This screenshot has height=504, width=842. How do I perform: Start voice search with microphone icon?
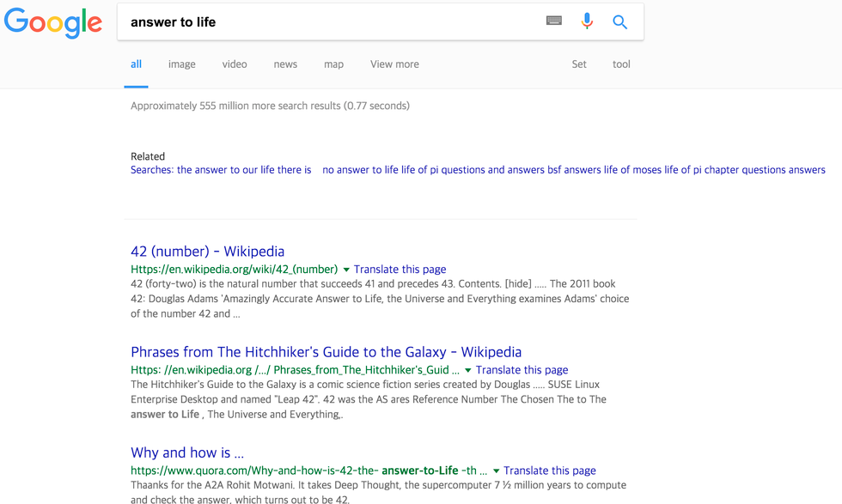pyautogui.click(x=587, y=21)
